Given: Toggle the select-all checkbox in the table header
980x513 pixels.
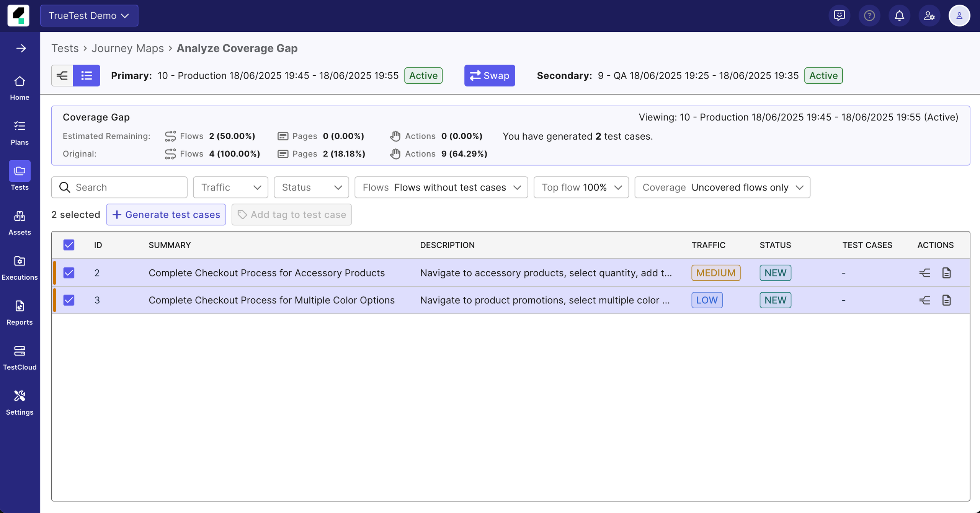Looking at the screenshot, I should tap(69, 245).
